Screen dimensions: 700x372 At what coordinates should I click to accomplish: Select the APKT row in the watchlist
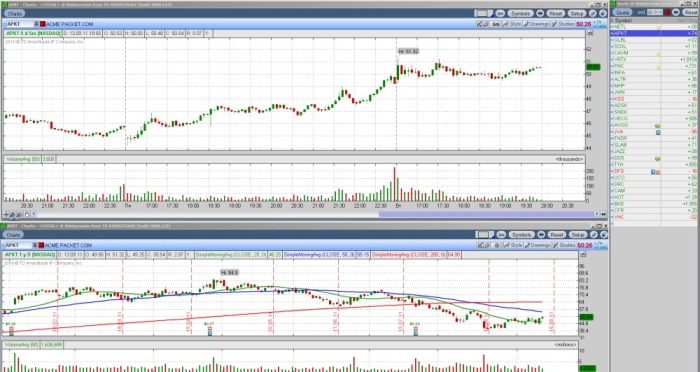(655, 33)
